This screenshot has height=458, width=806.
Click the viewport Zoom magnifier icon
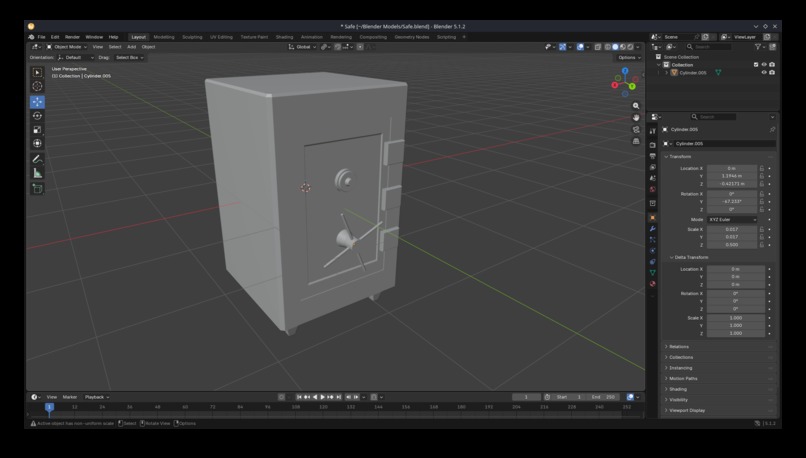(636, 106)
